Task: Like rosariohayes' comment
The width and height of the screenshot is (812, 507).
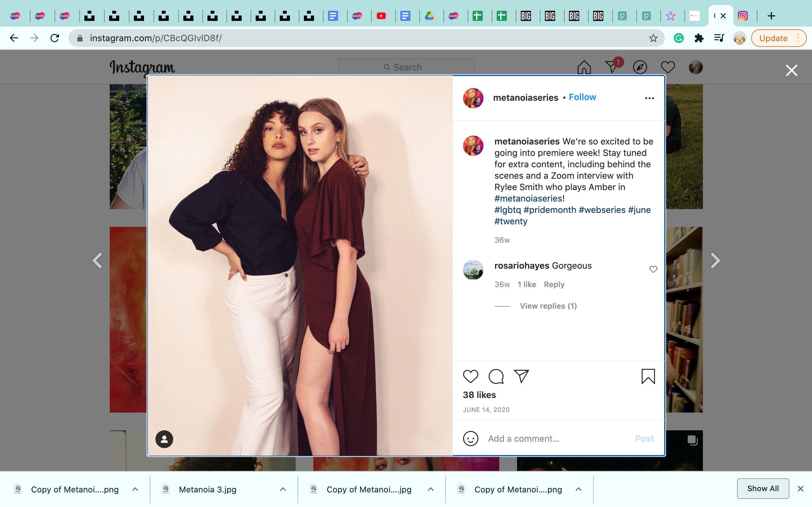Action: point(653,269)
